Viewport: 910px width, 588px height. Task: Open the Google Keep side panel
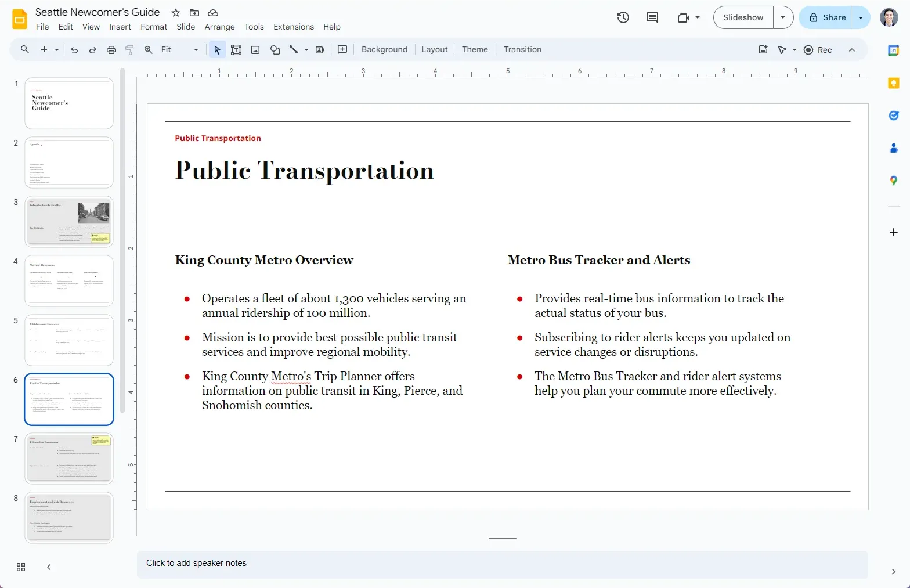[x=894, y=83]
